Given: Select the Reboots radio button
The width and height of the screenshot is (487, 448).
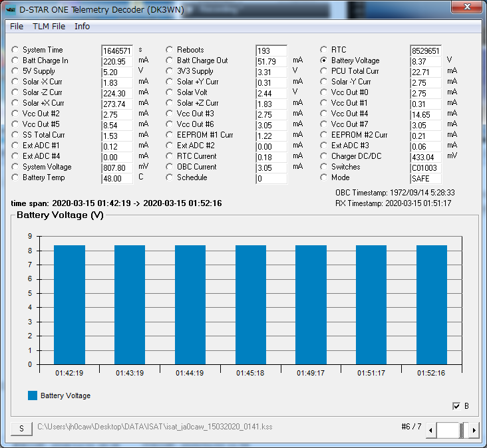Looking at the screenshot, I should pos(169,50).
